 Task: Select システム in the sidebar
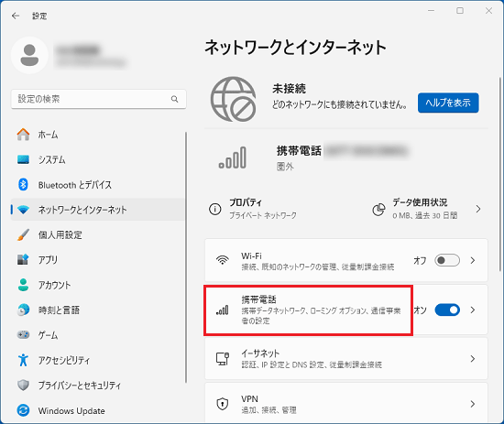(98, 159)
